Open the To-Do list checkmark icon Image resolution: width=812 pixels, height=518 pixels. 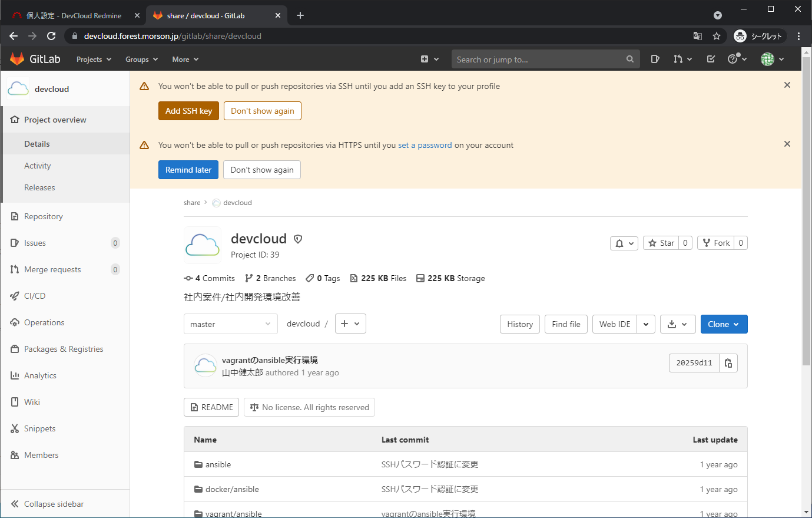point(711,59)
